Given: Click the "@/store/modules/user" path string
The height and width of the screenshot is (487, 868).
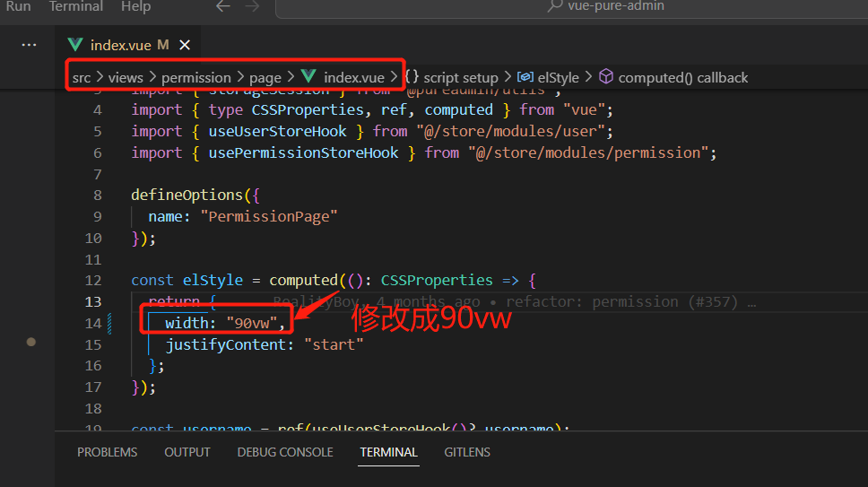Looking at the screenshot, I should tap(510, 131).
